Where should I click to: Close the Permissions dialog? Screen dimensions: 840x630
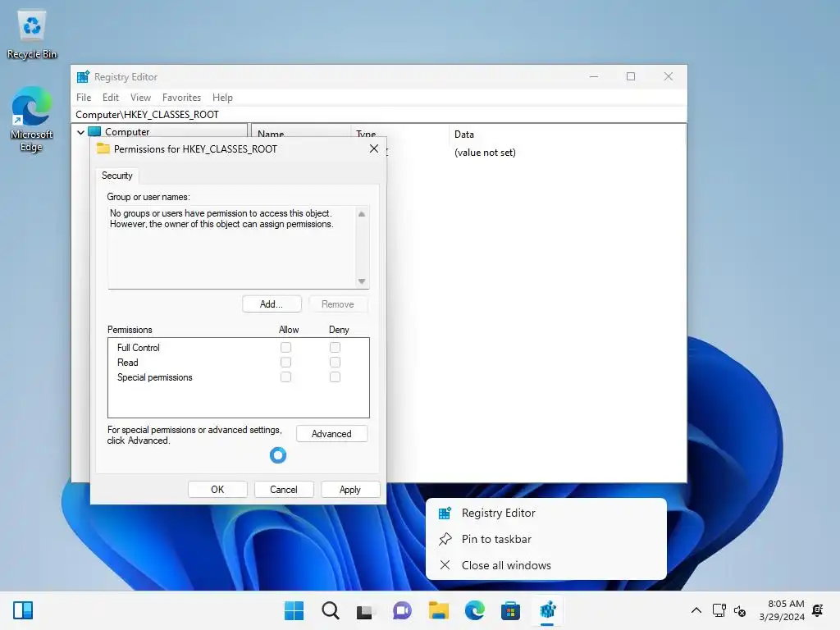coord(374,148)
